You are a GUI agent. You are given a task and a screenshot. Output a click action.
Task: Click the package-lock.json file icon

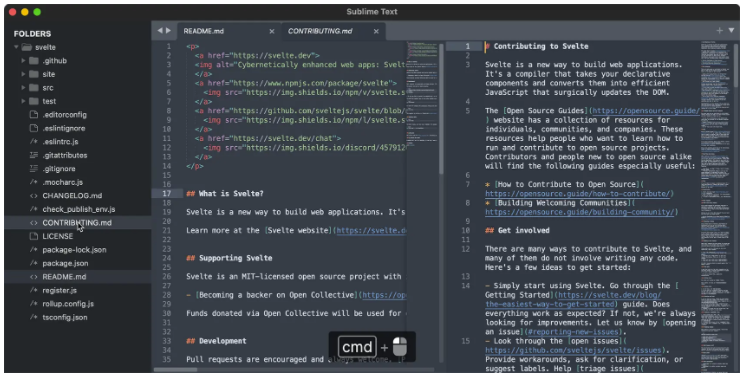34,250
